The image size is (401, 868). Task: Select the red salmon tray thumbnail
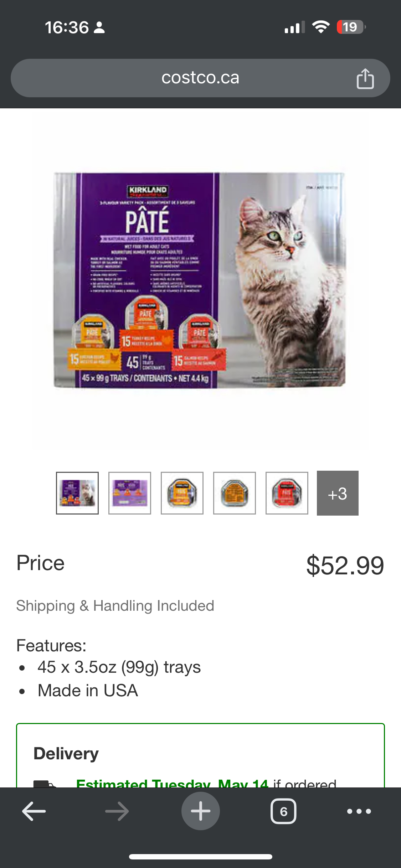click(287, 493)
